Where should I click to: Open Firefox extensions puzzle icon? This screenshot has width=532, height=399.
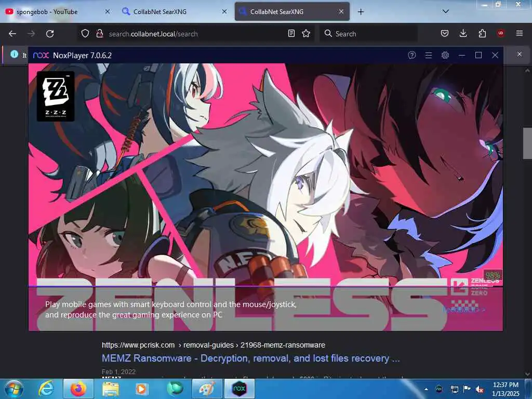click(x=482, y=33)
